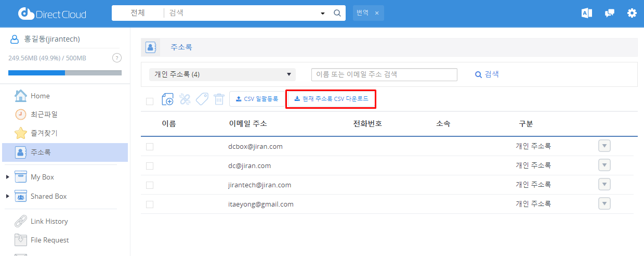Open 최근파일 in the sidebar
Image resolution: width=644 pixels, height=256 pixels.
pyautogui.click(x=44, y=114)
